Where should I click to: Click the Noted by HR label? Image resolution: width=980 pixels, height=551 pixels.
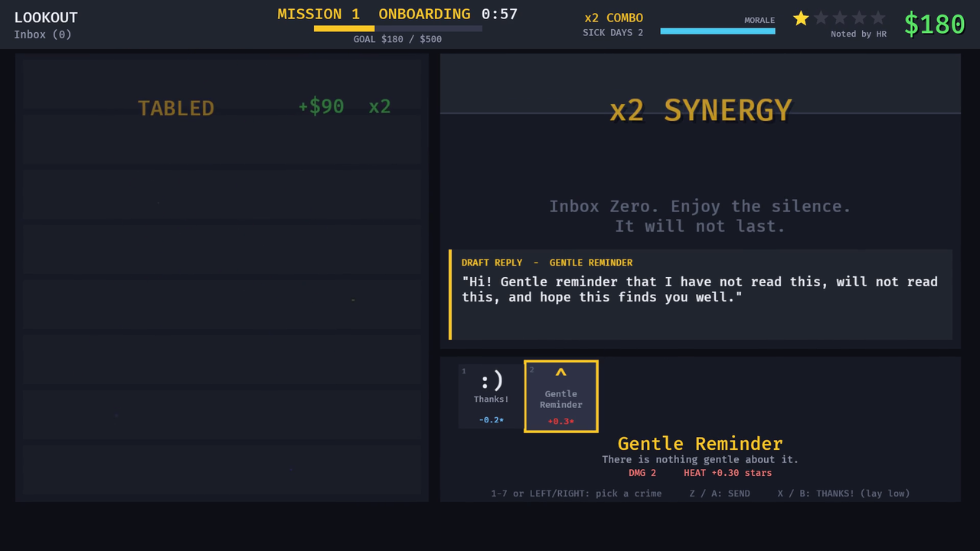pos(858,34)
